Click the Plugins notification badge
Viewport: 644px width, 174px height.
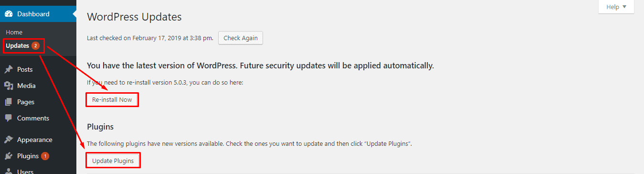pos(45,156)
